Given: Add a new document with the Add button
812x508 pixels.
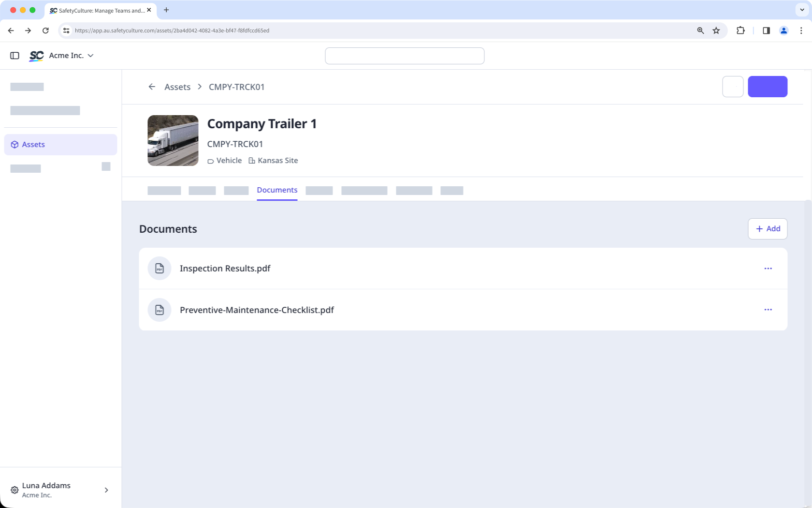Looking at the screenshot, I should point(768,229).
